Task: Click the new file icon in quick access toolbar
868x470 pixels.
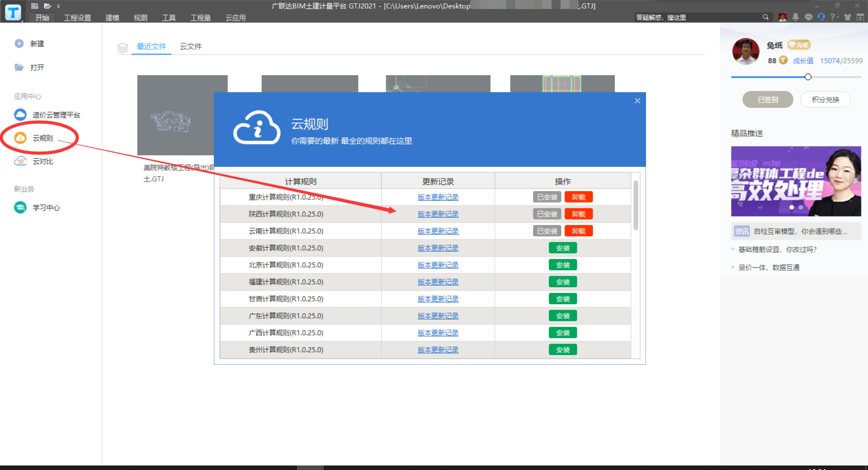Action: point(35,6)
